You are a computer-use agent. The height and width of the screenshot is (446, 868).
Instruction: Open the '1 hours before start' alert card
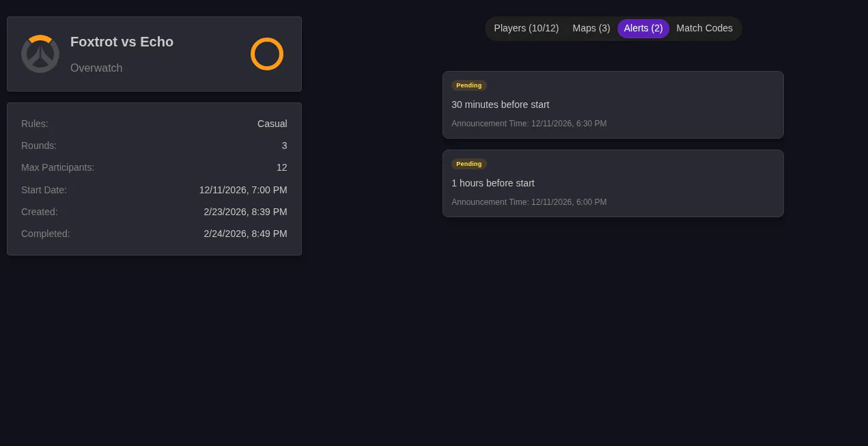613,183
